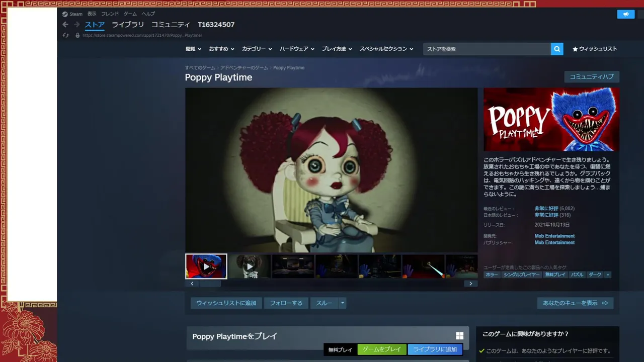Screen dimensions: 644x362
Task: Select the ホラー tag
Action: tap(492, 275)
